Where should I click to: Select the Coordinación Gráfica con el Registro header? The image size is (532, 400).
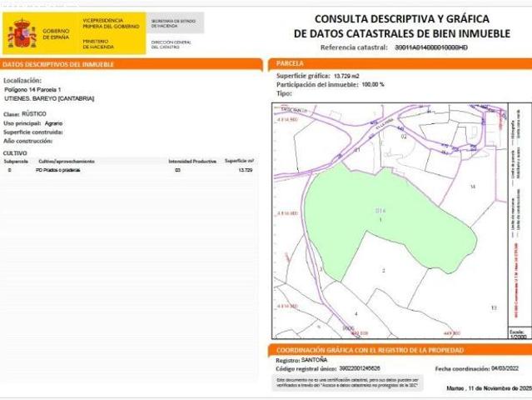[400, 350]
